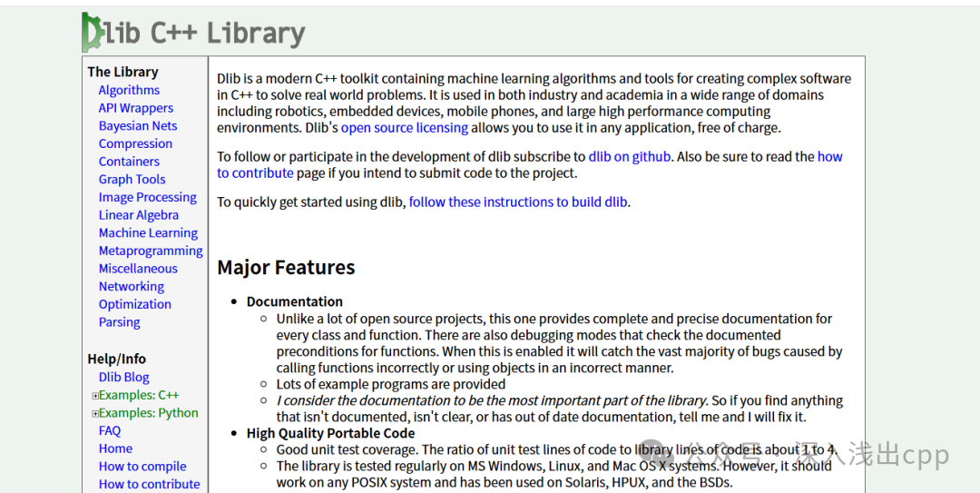Open the Machine Learning link
Image resolution: width=980 pixels, height=493 pixels.
coord(148,232)
